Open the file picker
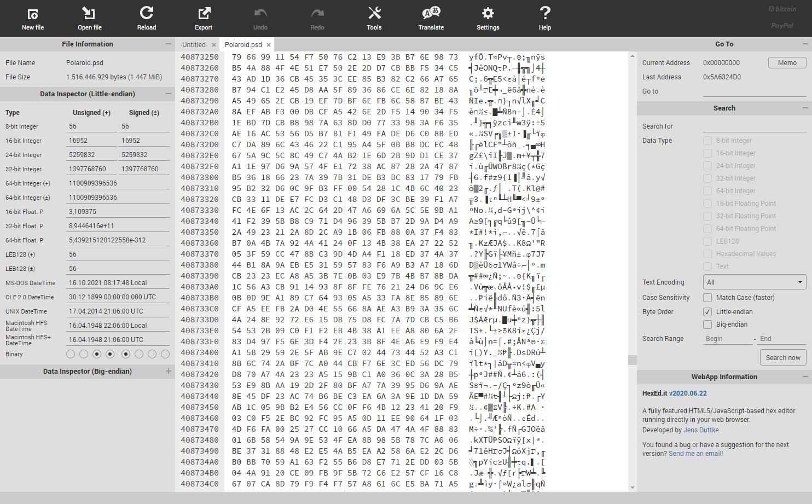The image size is (812, 504). (89, 18)
